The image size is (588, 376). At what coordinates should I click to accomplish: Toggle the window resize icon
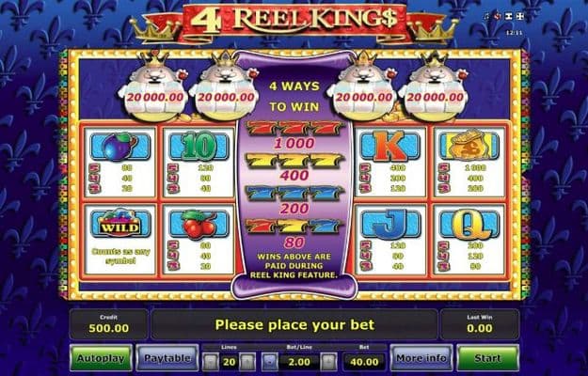coord(508,16)
